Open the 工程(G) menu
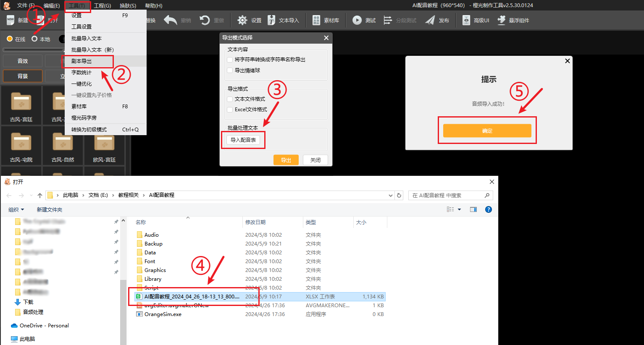644x345 pixels. click(103, 5)
